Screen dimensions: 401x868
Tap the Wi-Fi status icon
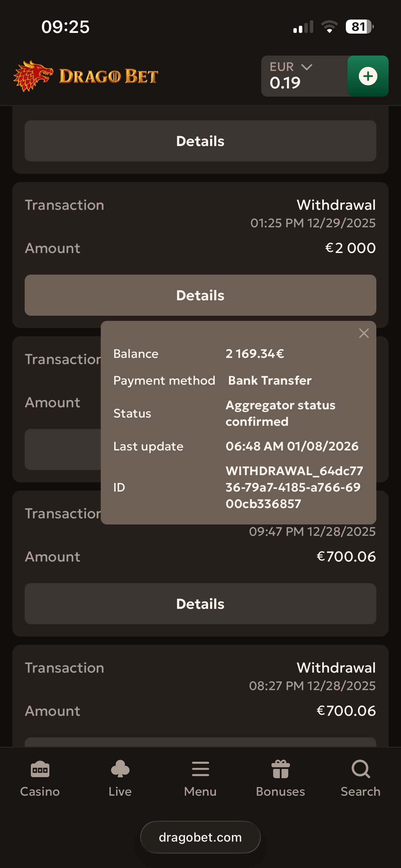click(329, 27)
